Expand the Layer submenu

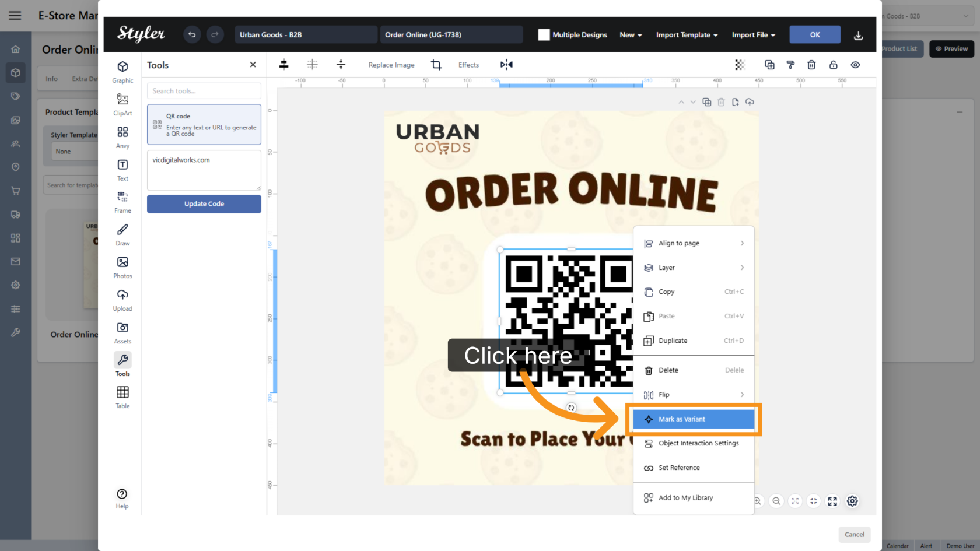point(694,268)
